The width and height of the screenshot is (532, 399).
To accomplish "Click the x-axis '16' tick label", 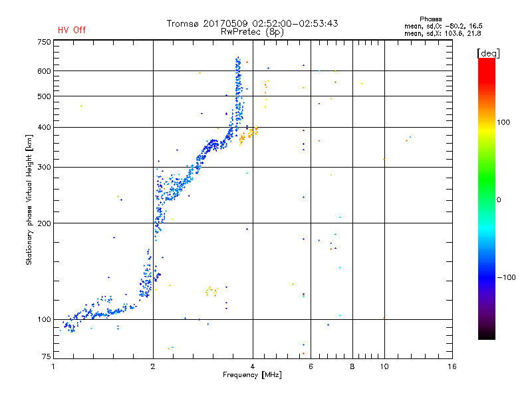I will 452,366.
